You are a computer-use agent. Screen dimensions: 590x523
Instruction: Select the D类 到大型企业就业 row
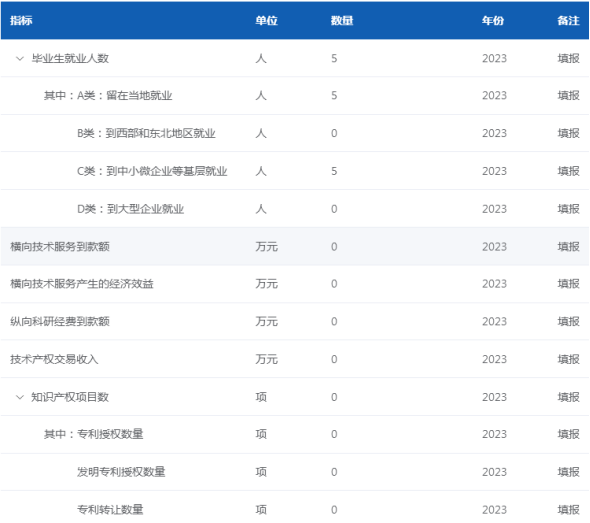pos(295,209)
